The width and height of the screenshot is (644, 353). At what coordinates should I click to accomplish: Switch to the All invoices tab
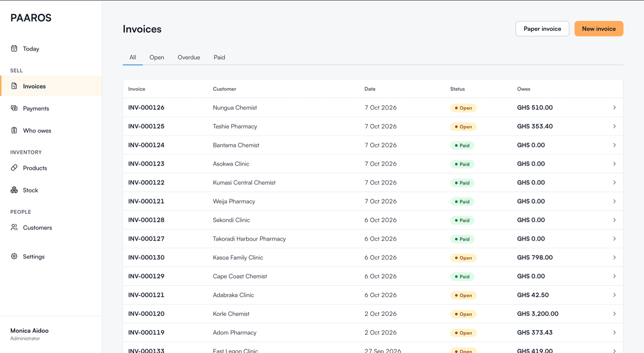pyautogui.click(x=133, y=57)
